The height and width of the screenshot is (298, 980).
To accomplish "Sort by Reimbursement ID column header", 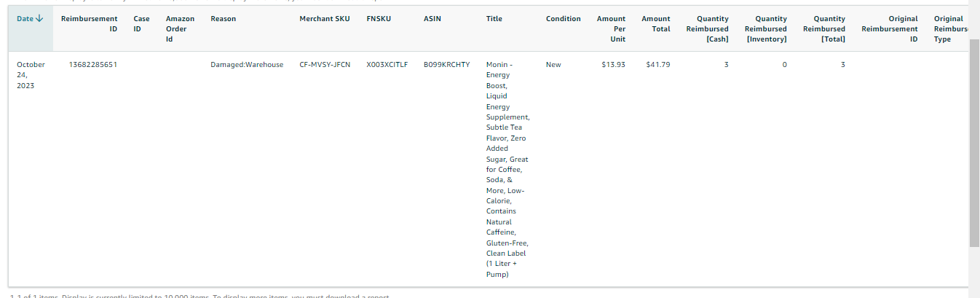I will 89,24.
